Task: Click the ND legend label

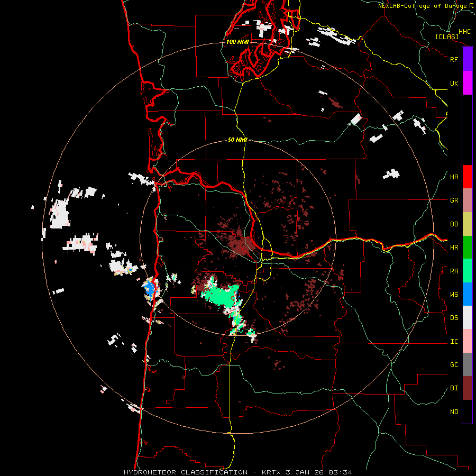Action: pyautogui.click(x=454, y=412)
